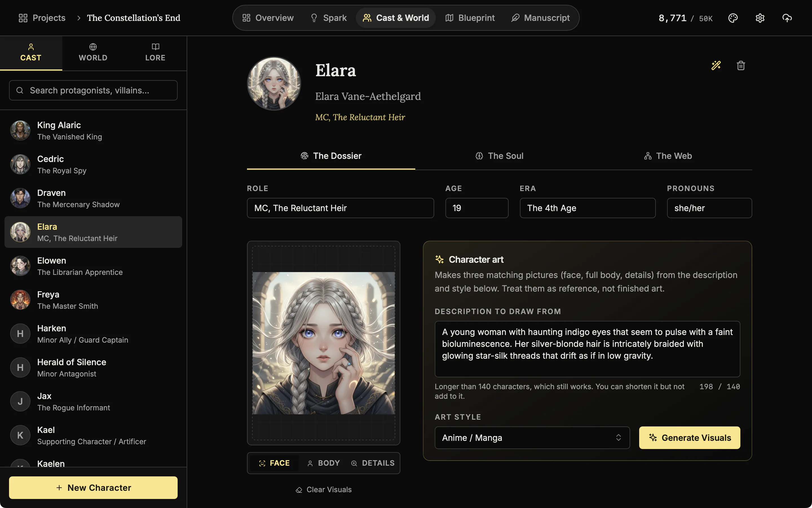
Task: Click Elara's large round portrait
Action: click(274, 83)
